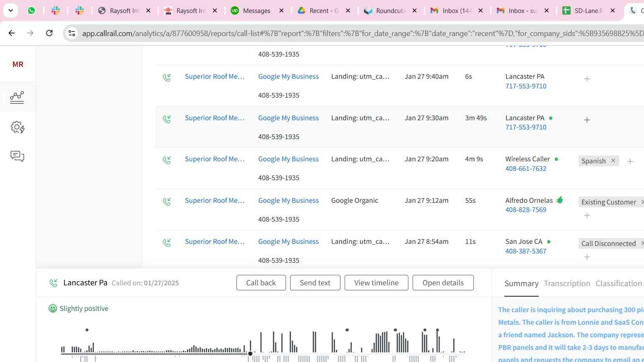
Task: Open Google My Business for 9:12am call
Action: click(288, 200)
